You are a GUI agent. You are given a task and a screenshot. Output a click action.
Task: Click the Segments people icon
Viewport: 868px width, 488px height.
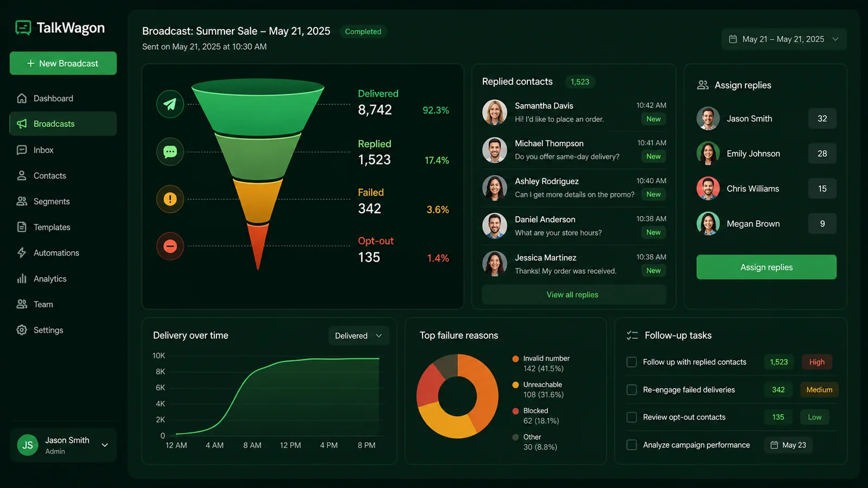click(22, 201)
